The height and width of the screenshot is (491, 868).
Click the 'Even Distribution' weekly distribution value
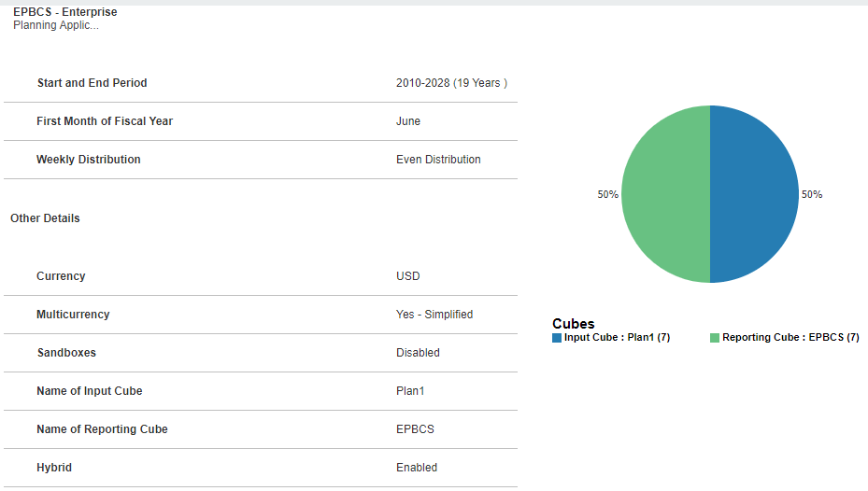[438, 160]
